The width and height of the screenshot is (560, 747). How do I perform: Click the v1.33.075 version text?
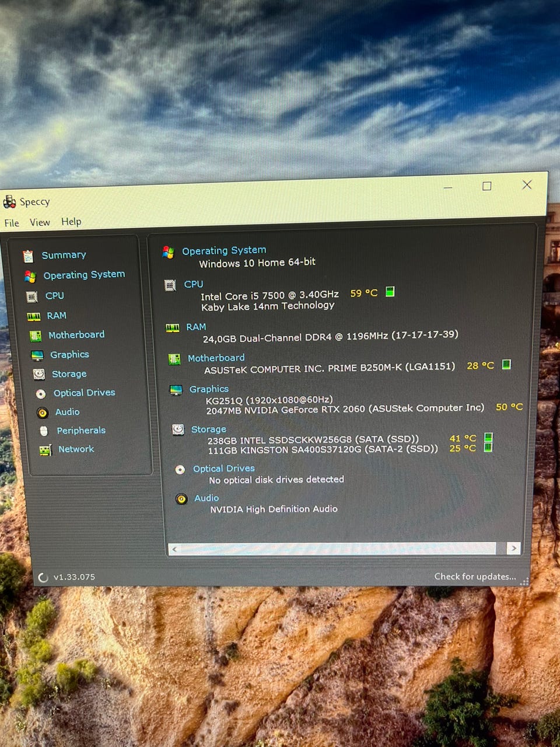(74, 577)
